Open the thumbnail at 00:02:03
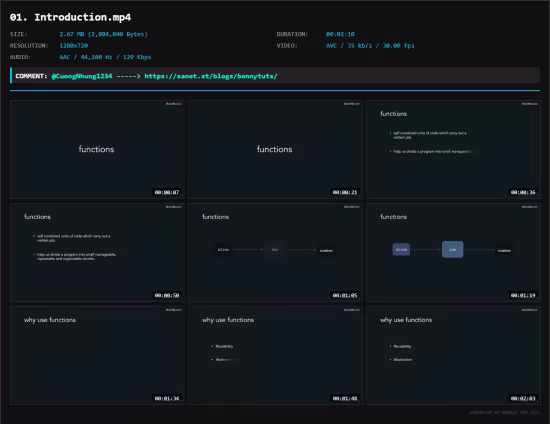This screenshot has width=550, height=424. (x=453, y=356)
